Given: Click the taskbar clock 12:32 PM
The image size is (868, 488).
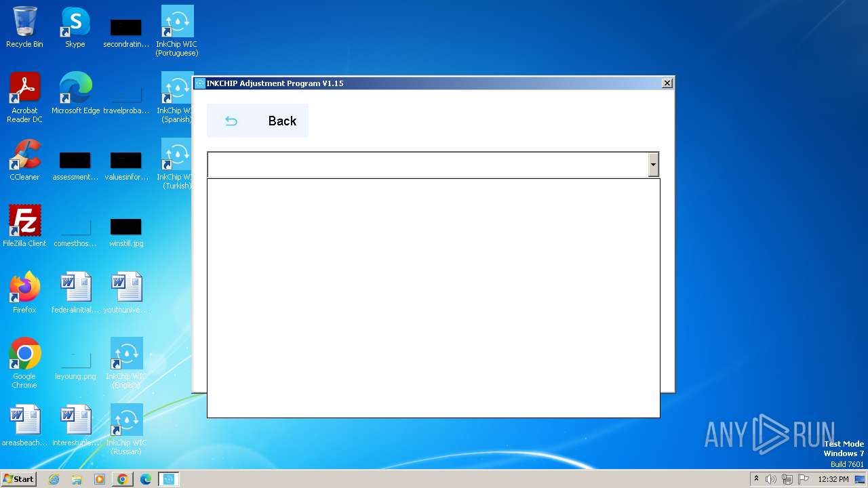Looking at the screenshot, I should point(833,479).
